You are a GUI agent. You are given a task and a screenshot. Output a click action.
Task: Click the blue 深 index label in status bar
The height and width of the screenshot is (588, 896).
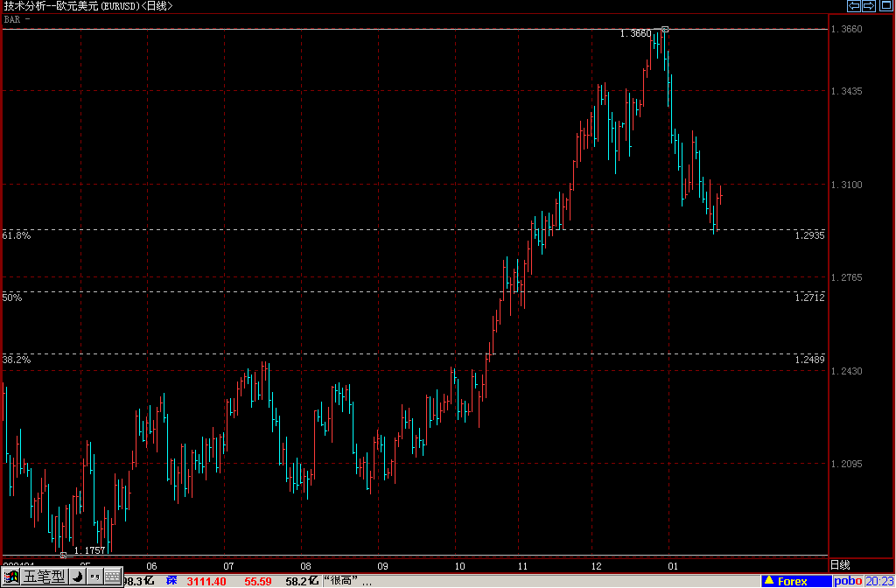pyautogui.click(x=171, y=581)
